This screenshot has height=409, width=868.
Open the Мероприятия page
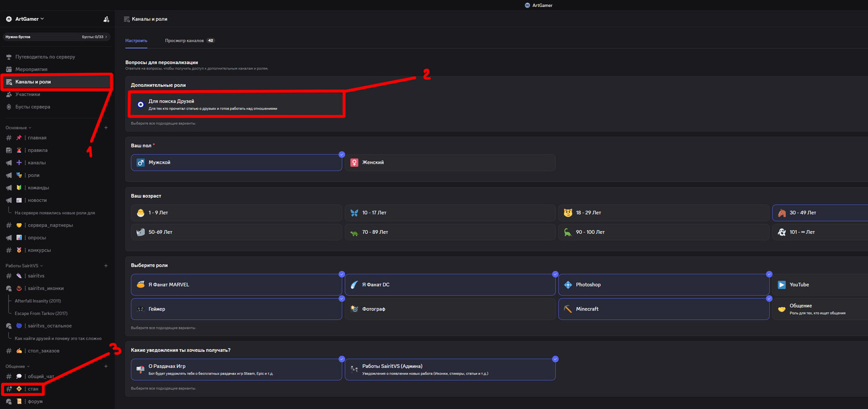[x=57, y=69]
